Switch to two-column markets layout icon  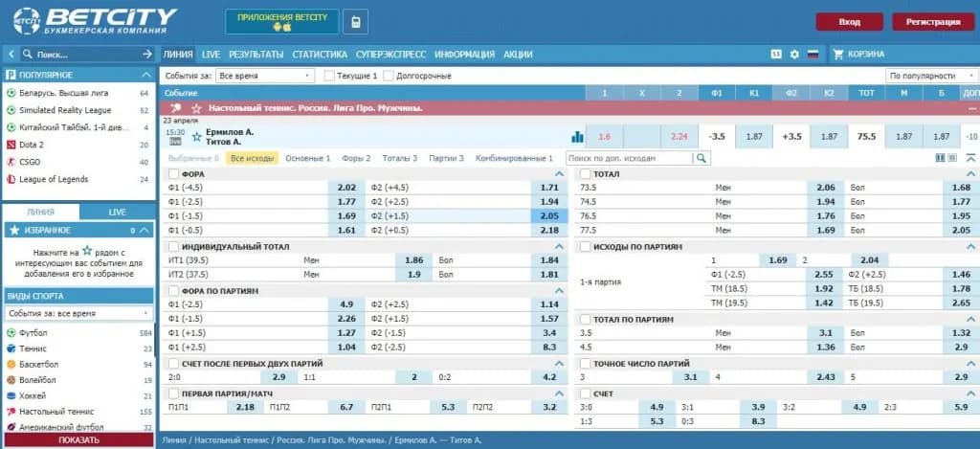(x=940, y=158)
